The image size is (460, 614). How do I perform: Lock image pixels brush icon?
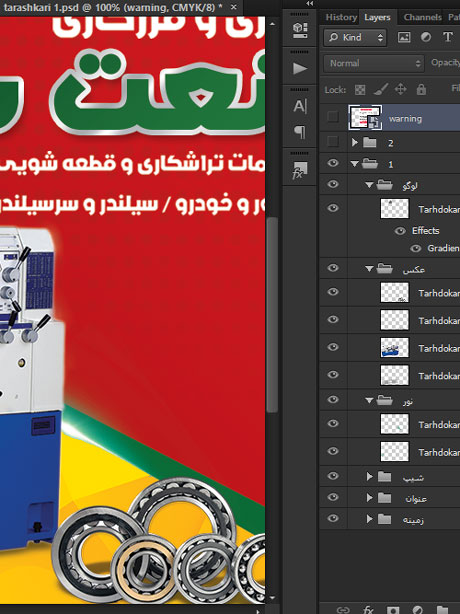[380, 90]
